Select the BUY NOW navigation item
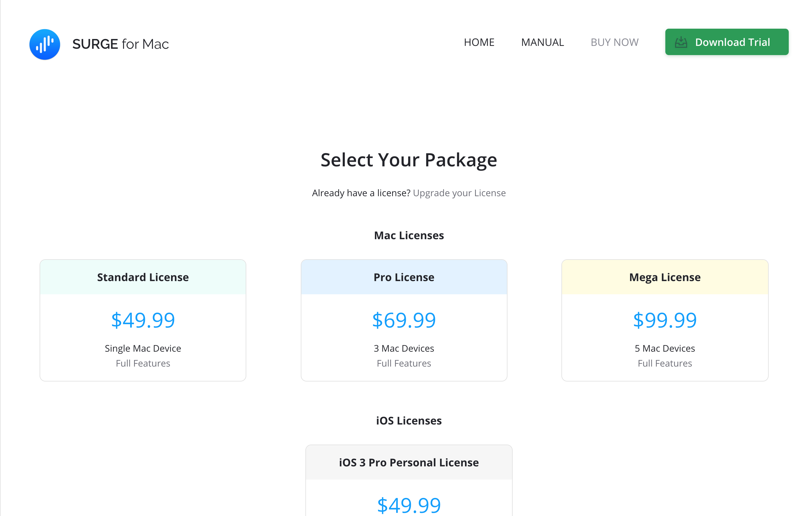The image size is (812, 516). 615,42
